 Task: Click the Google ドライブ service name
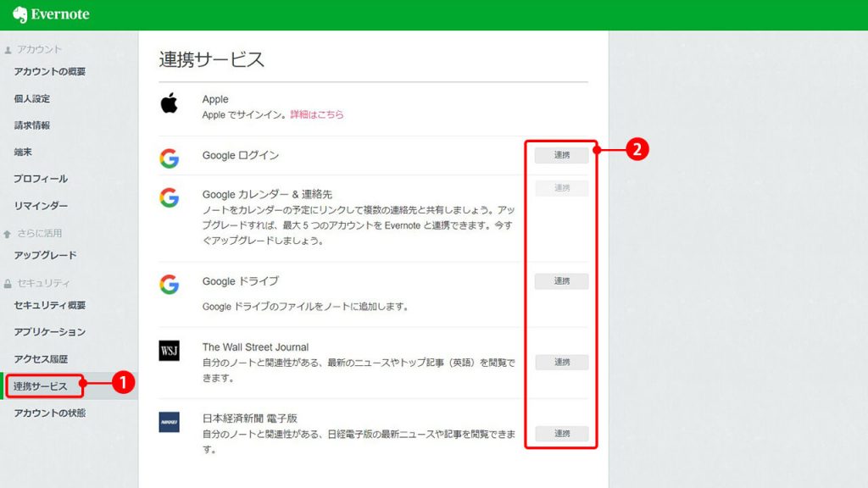(x=240, y=281)
